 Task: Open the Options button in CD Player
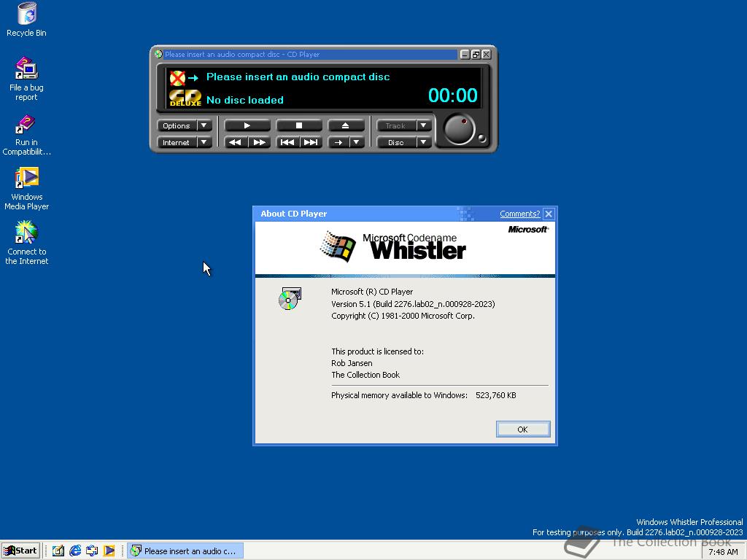click(177, 125)
